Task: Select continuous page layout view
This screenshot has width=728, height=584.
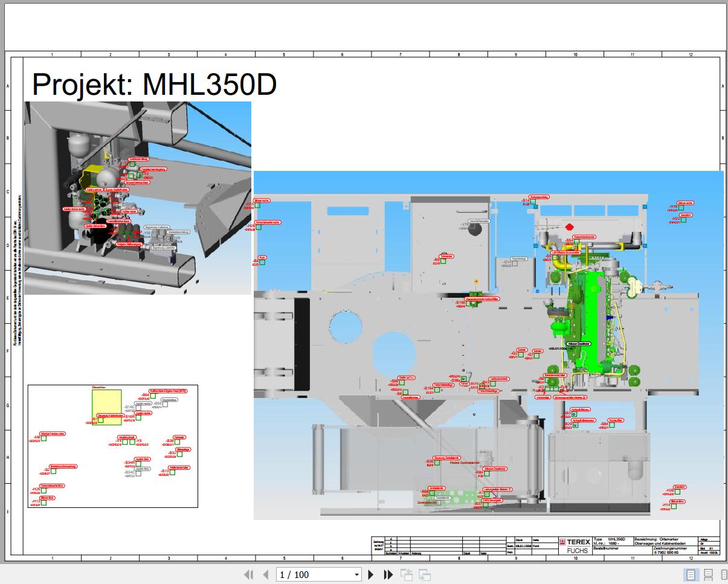Action: coord(709,575)
